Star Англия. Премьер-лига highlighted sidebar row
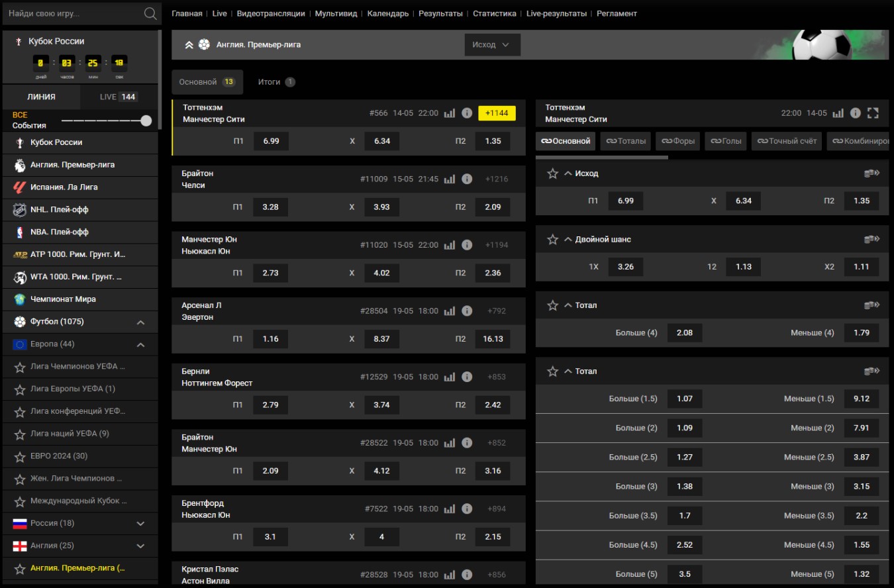 click(20, 568)
